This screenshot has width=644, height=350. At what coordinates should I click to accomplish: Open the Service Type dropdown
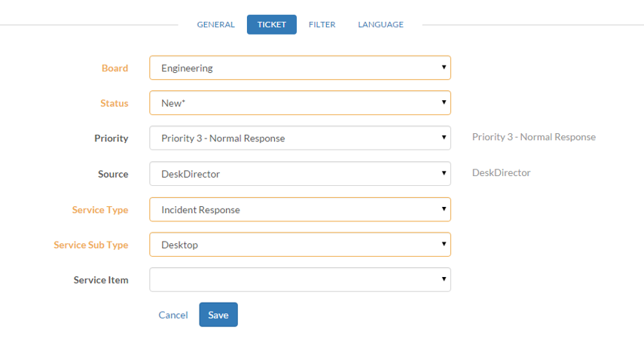[x=300, y=209]
